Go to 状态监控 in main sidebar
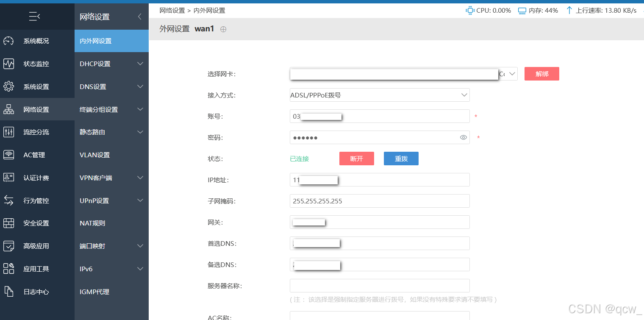The image size is (644, 320). pos(37,64)
